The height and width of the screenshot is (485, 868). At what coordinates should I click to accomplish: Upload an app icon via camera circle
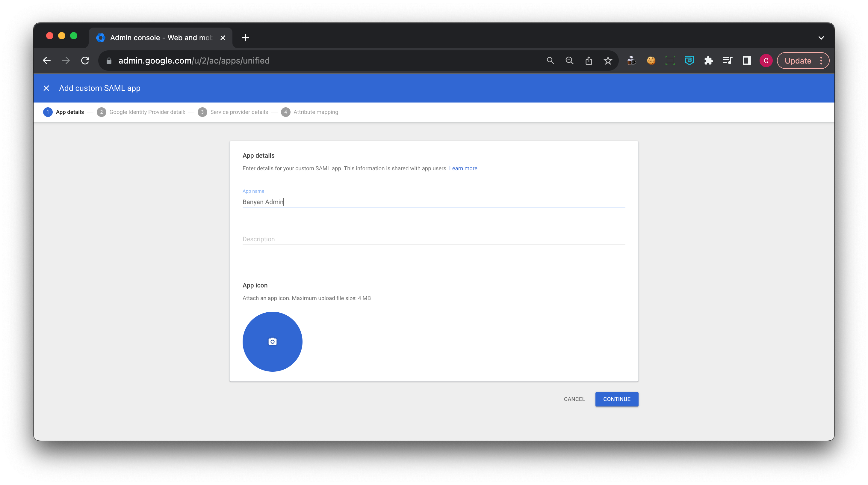click(272, 341)
